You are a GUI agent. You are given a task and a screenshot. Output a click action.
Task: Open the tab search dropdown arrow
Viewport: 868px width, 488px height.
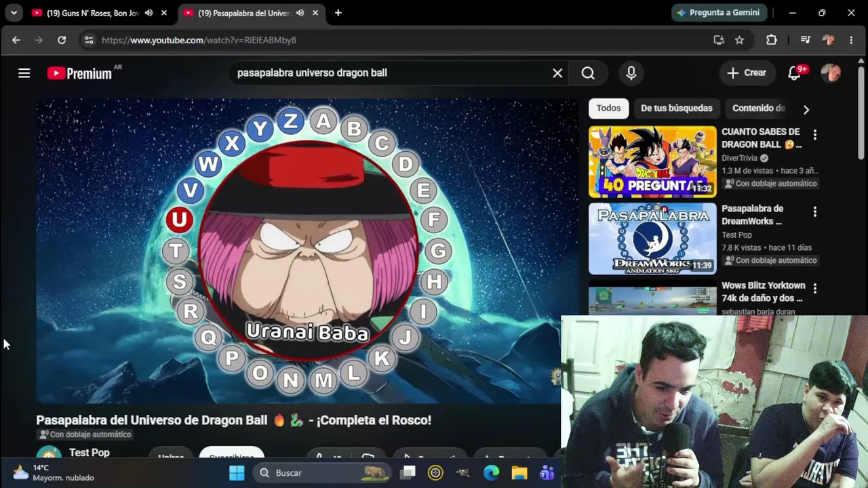click(14, 13)
